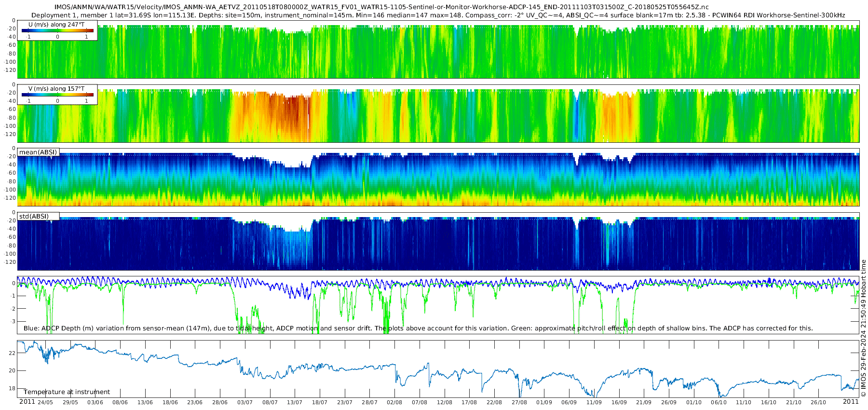
Task: Click the NetCDF file path title line
Action: coord(381,7)
